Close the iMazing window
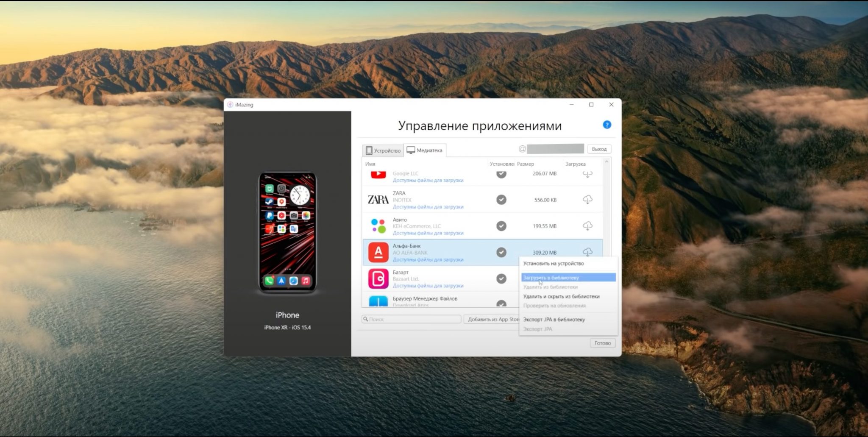 click(x=611, y=105)
